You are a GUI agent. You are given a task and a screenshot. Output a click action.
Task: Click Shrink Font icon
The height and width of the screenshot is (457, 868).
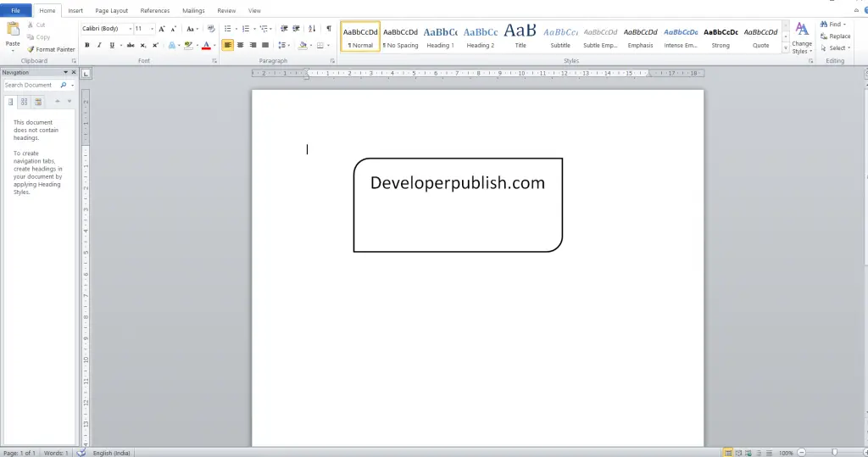(x=173, y=29)
